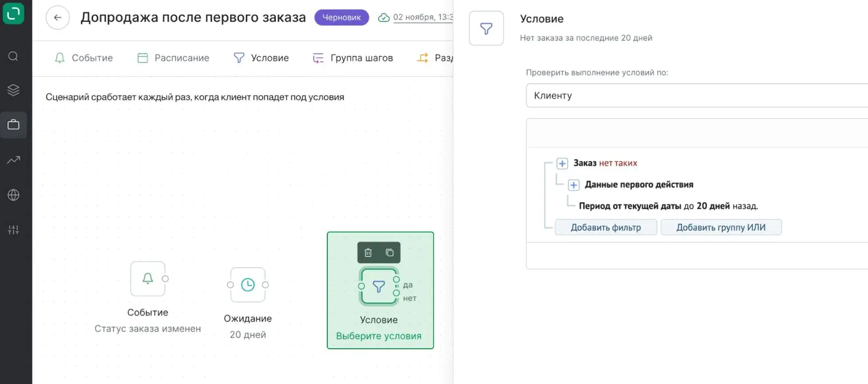The height and width of the screenshot is (384, 868).
Task: Expand the plus next to 'Заказ нет таких'
Action: tap(562, 163)
